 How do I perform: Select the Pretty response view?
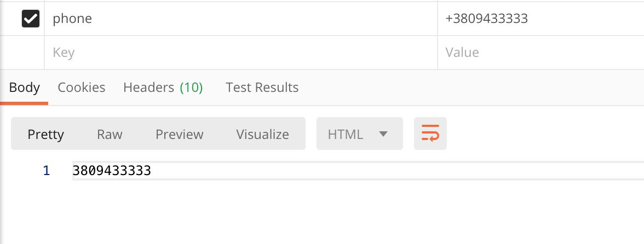point(45,134)
